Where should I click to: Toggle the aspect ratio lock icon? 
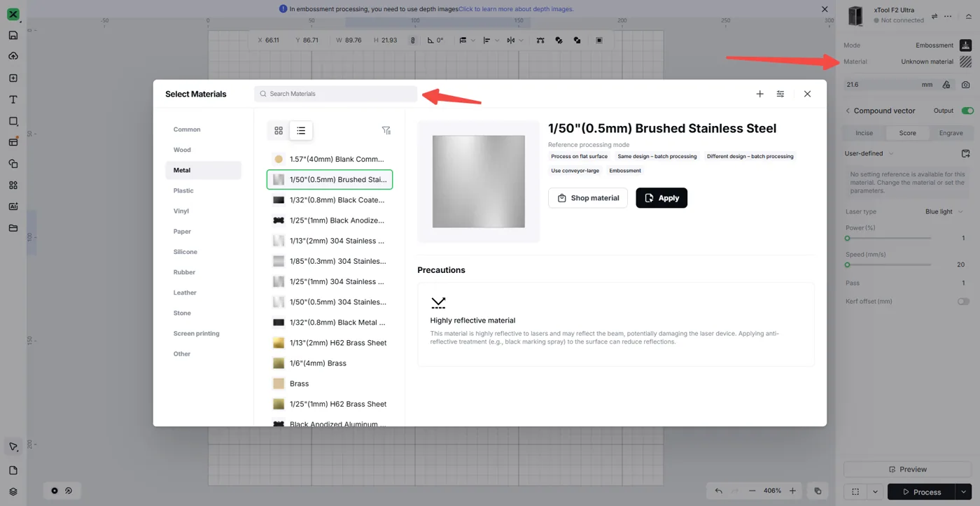click(413, 41)
